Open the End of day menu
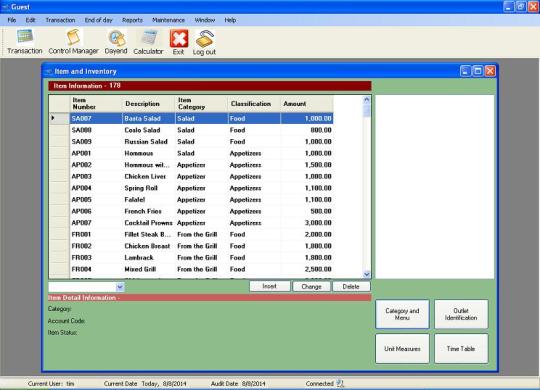540x390 pixels. coord(98,20)
